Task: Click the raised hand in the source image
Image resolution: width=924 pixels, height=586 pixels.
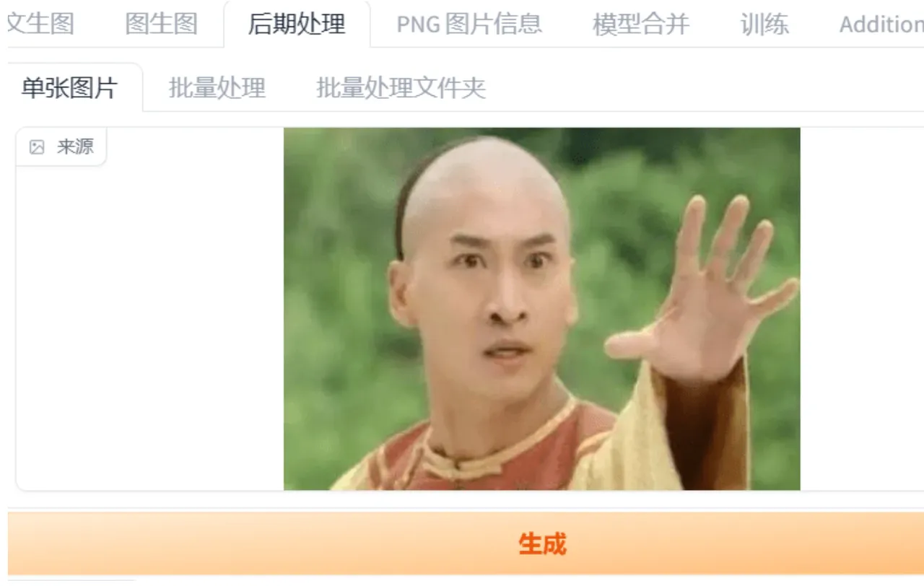Action: point(704,289)
